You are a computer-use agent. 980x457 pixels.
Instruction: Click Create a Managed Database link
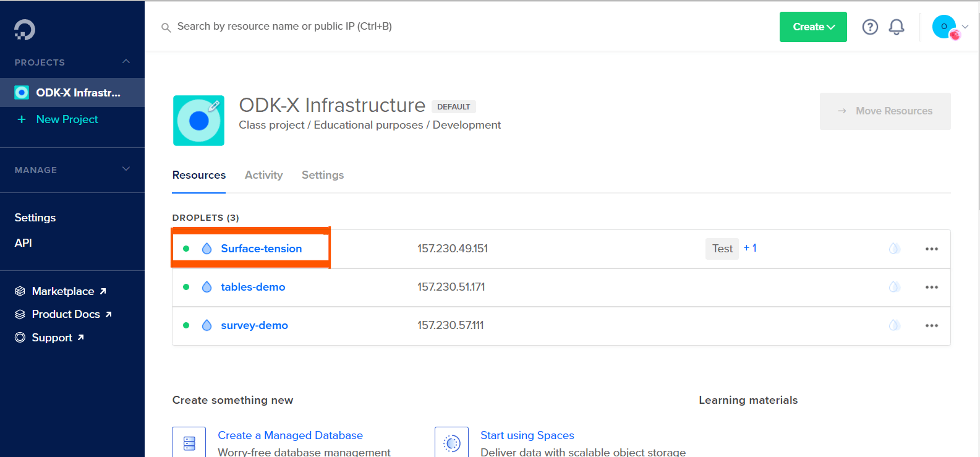291,435
